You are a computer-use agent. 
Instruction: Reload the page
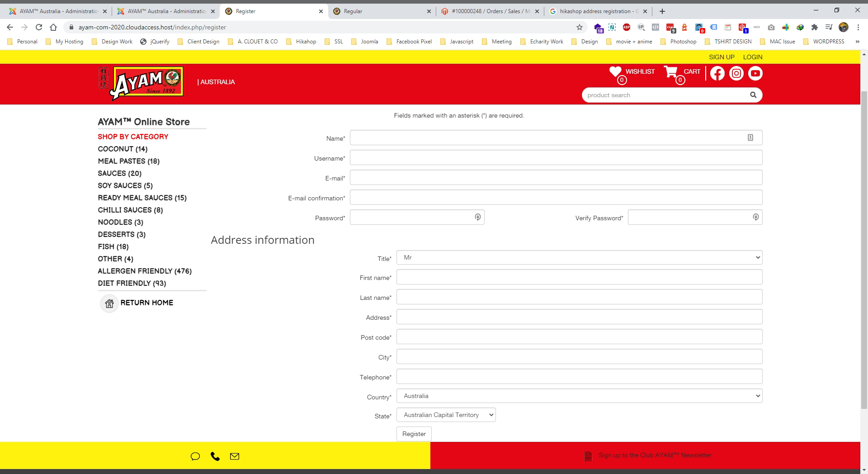(x=39, y=27)
